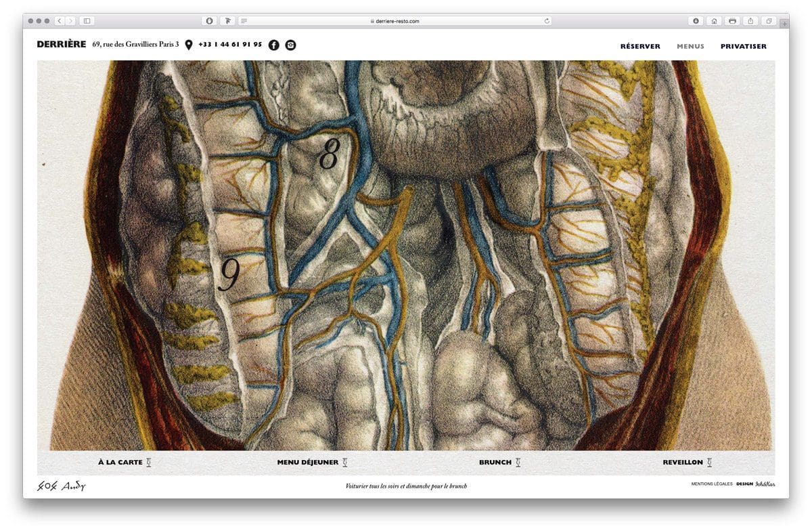Click the DERRIÈRE logo

coord(62,45)
